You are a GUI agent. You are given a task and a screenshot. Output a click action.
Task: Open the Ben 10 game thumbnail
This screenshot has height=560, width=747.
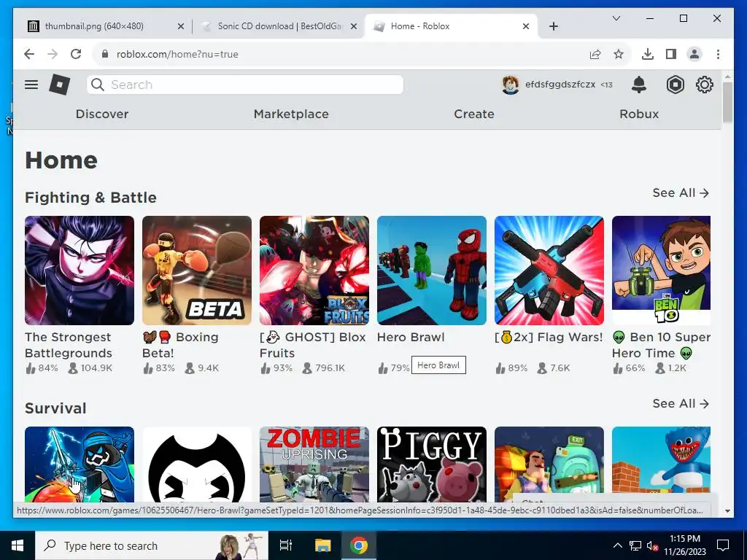tap(661, 271)
